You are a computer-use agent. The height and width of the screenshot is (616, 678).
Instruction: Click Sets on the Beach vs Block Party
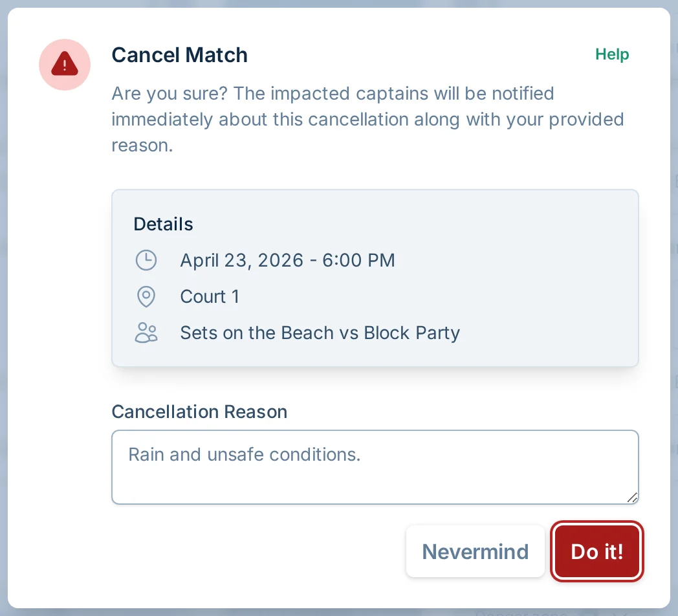pos(320,333)
